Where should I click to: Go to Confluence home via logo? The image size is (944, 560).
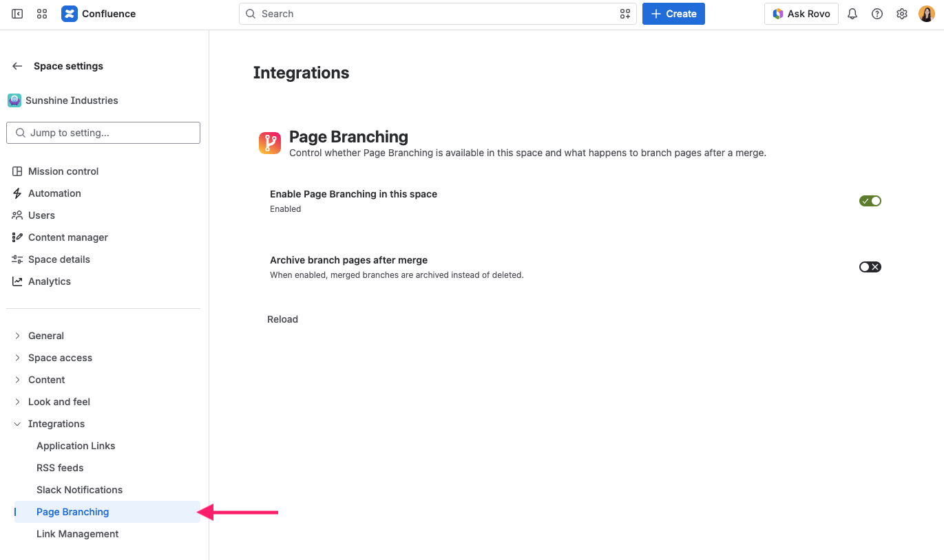point(98,14)
